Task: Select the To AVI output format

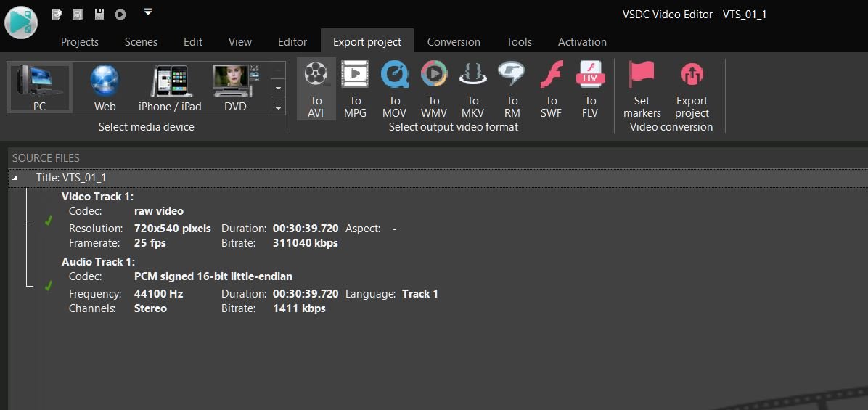Action: coord(316,89)
